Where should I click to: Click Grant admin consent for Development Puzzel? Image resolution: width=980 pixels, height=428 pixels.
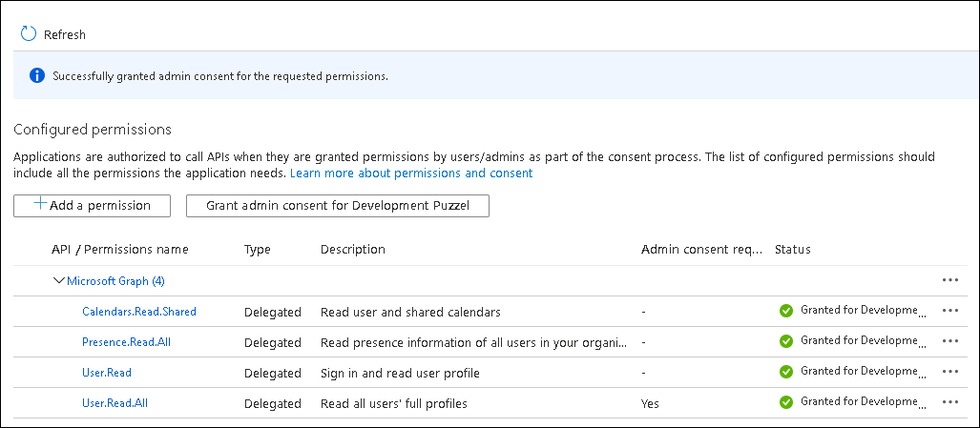coord(337,205)
